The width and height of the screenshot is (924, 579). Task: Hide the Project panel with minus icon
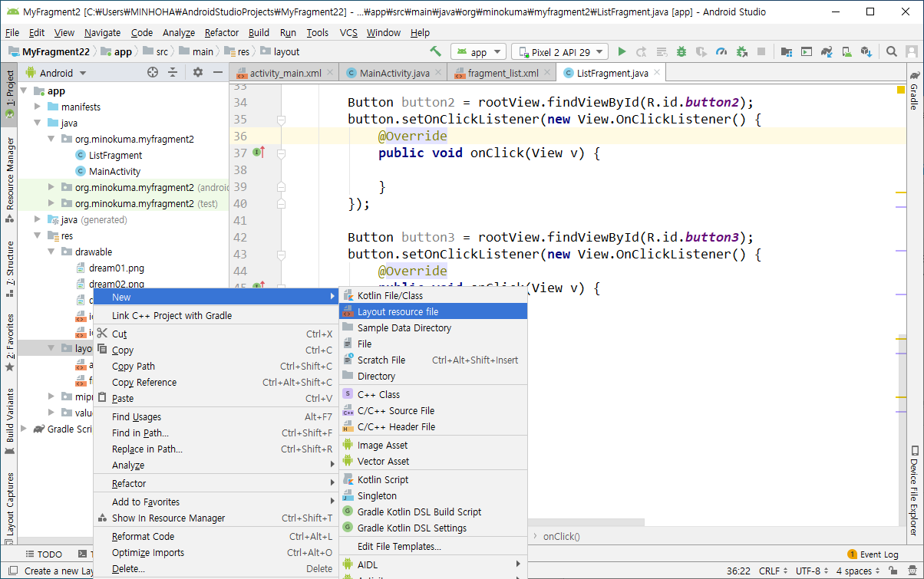216,73
